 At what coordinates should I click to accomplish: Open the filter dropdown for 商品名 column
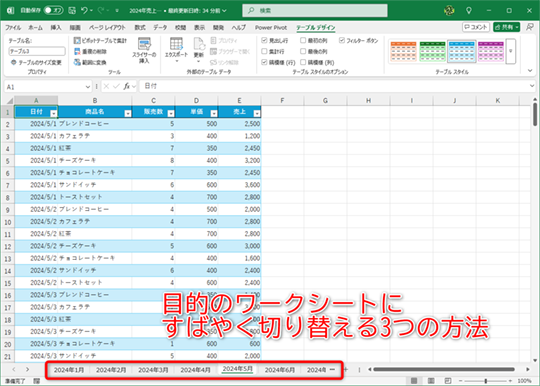[128, 113]
